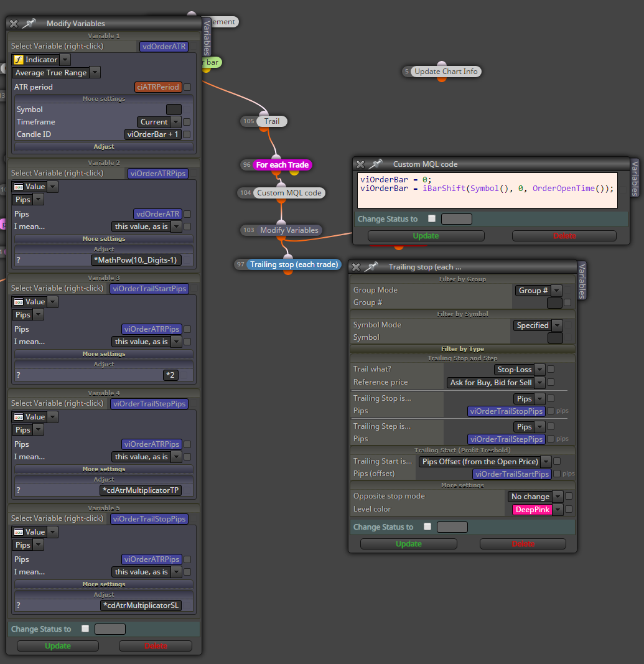Delete the Custom MQL code block
644x664 pixels.
point(564,236)
